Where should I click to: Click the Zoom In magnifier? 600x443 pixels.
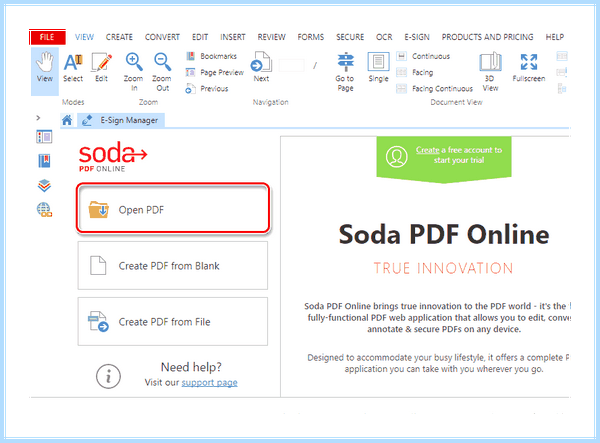click(x=133, y=72)
